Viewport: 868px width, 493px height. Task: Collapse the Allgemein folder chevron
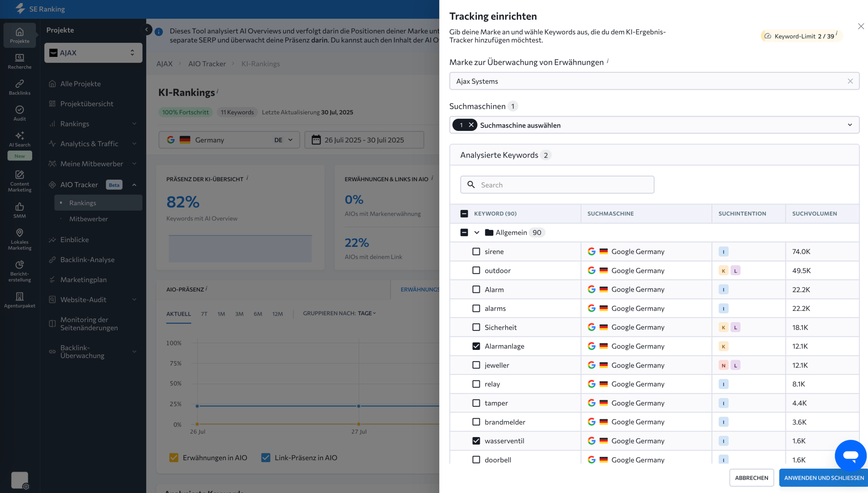(x=477, y=232)
